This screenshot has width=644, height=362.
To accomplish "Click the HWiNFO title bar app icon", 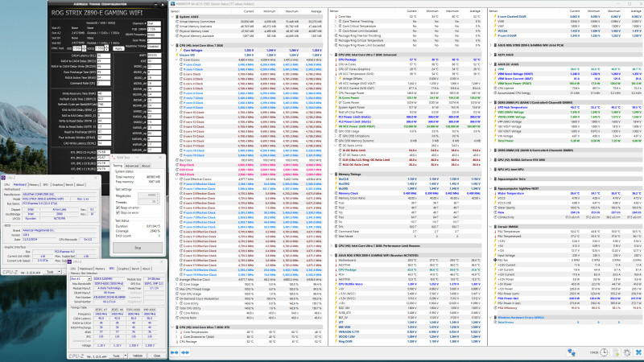I will coord(173,4).
